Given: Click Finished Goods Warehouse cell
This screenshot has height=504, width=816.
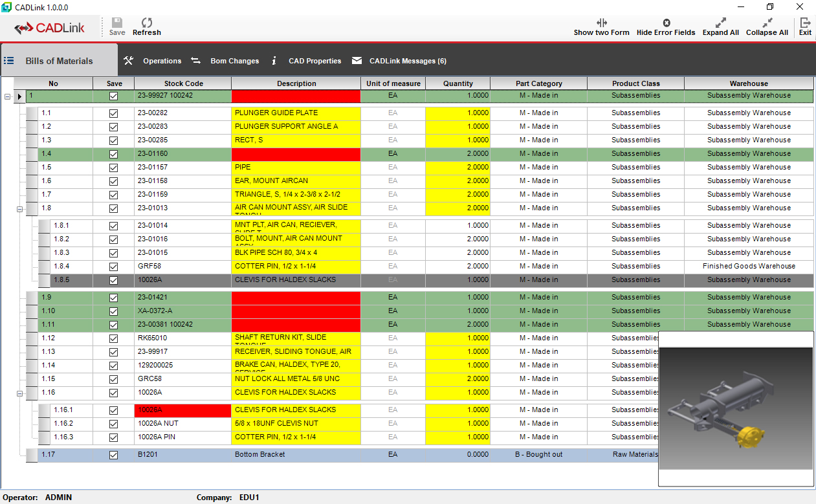Looking at the screenshot, I should point(749,266).
